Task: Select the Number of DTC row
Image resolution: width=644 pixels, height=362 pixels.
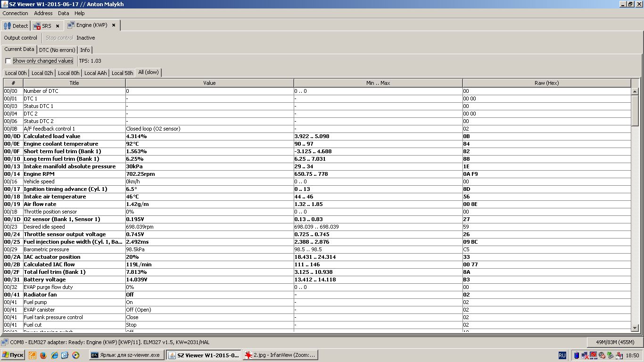Action: [x=317, y=91]
